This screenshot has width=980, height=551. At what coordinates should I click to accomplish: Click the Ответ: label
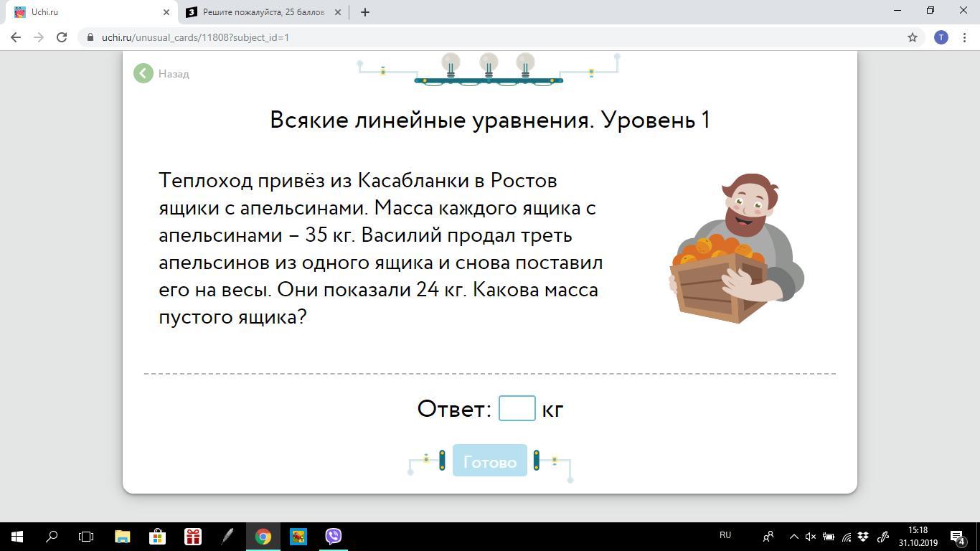pyautogui.click(x=454, y=409)
